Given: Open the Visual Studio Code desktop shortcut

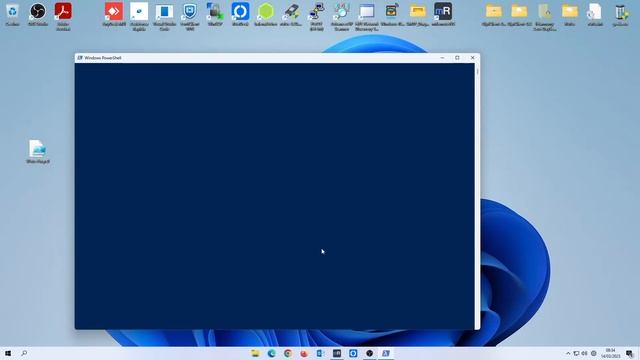Looking at the screenshot, I should click(x=164, y=16).
